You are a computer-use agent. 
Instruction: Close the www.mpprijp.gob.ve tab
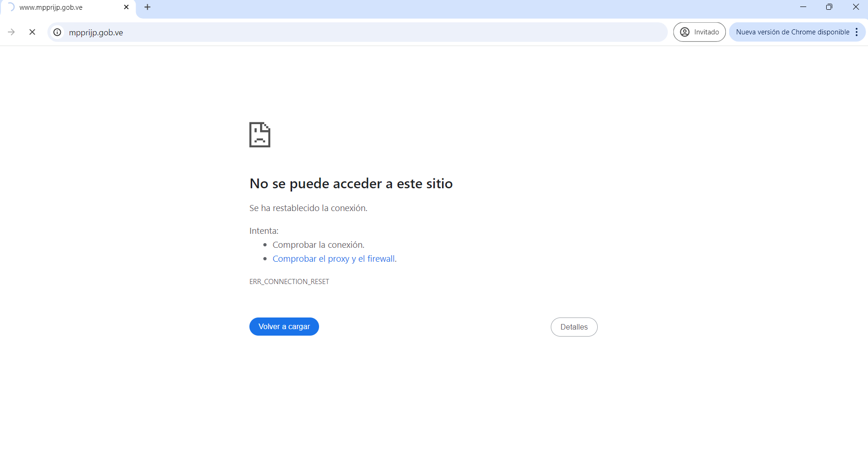pyautogui.click(x=126, y=7)
